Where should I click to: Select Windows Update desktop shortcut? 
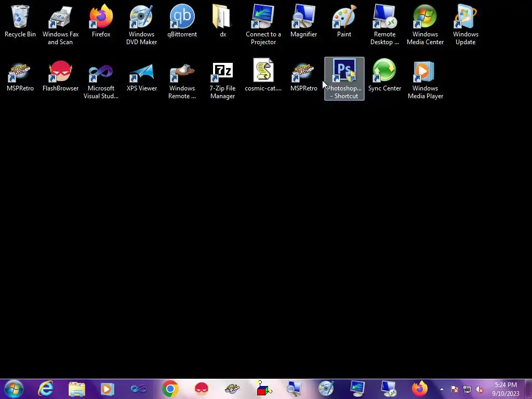point(465,24)
